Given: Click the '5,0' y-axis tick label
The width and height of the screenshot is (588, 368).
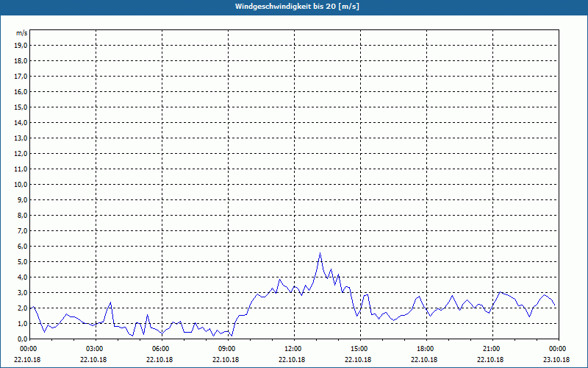Looking at the screenshot, I should click(x=22, y=261).
